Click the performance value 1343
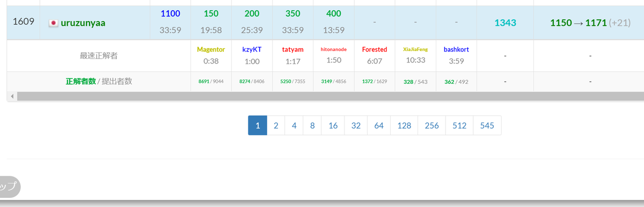Screen dimensions: 644x207 pyautogui.click(x=505, y=23)
